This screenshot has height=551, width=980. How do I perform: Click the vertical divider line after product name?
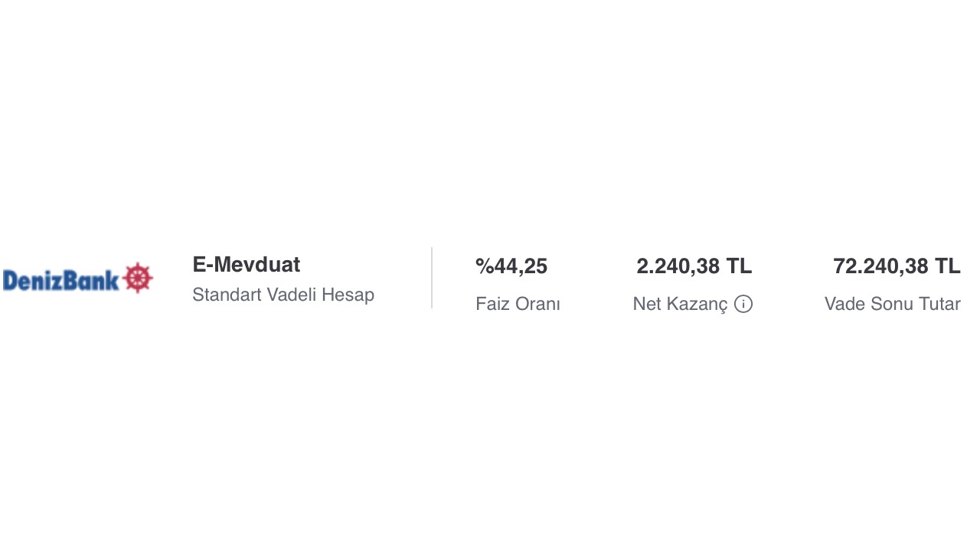tap(432, 278)
